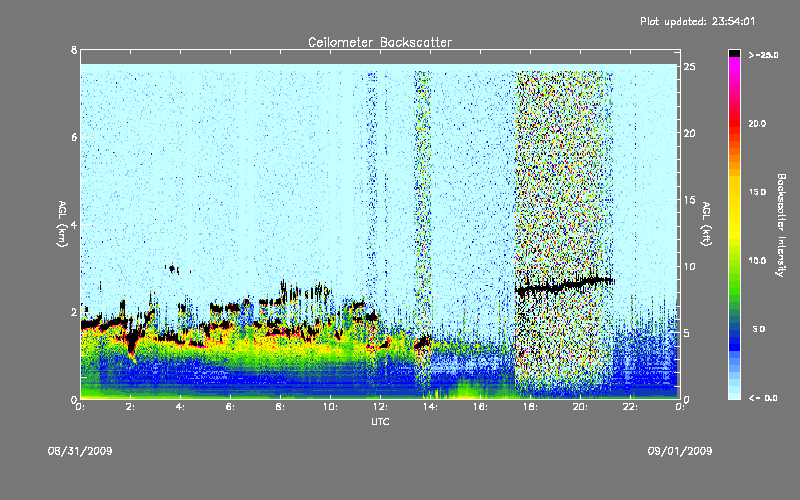Click the '12:' hour tick on time axis
This screenshot has width=800, height=500.
380,407
